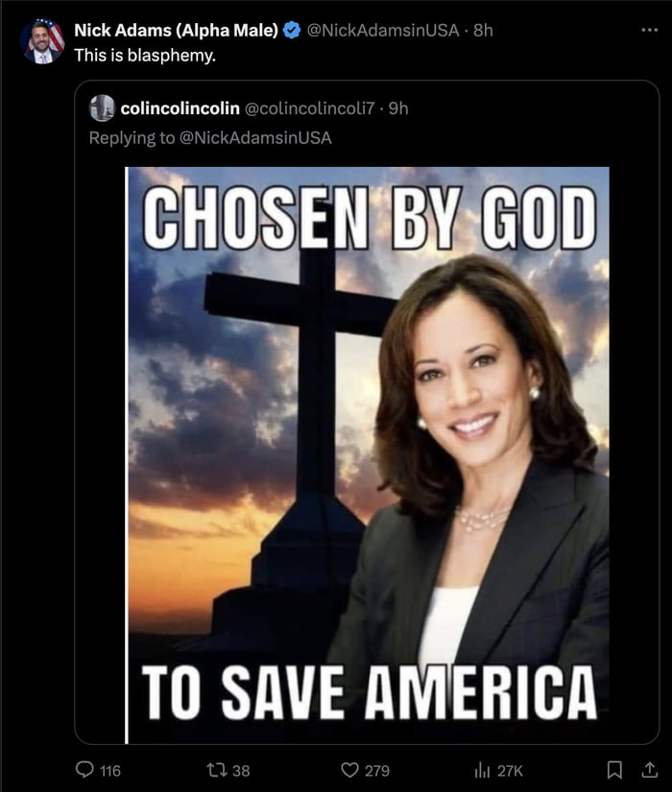Follow the Replying to @NickAdamsinUSA mention

(255, 138)
